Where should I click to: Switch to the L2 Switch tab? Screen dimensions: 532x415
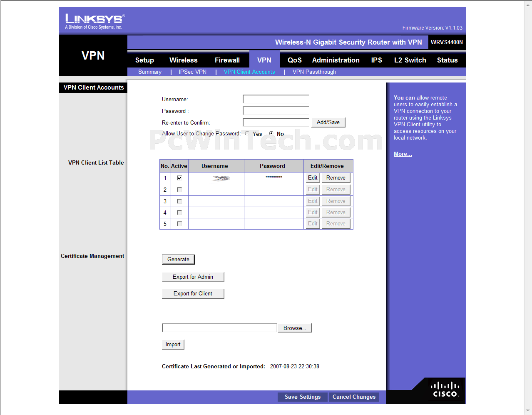coord(410,60)
